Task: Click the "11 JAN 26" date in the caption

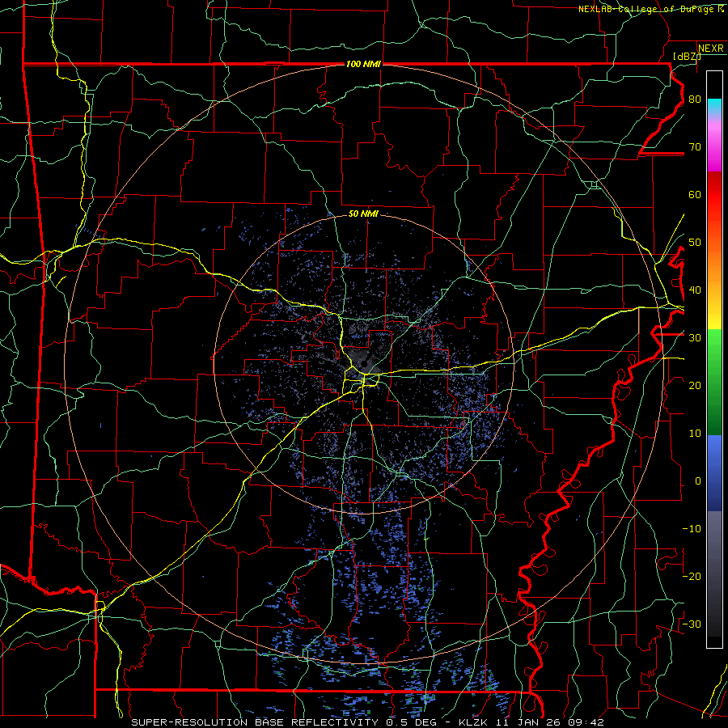Action: coord(528,722)
